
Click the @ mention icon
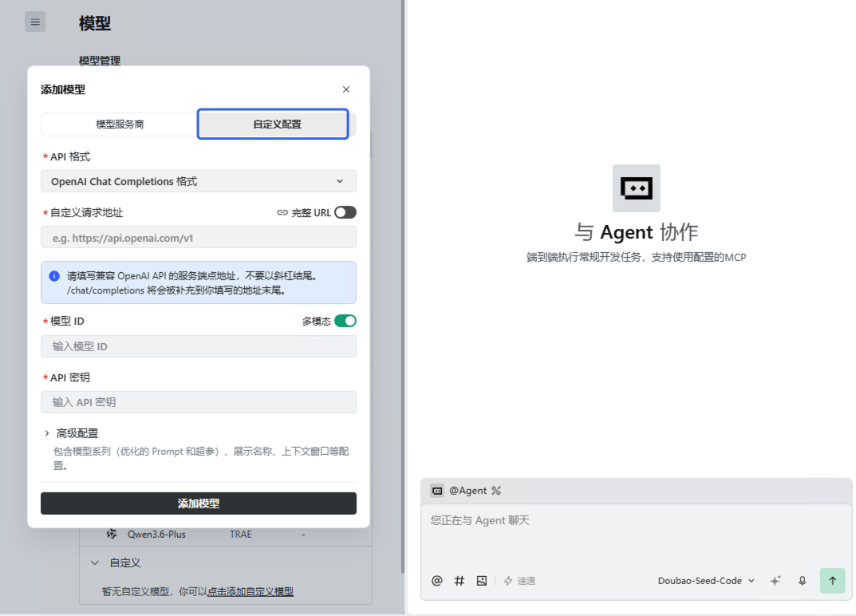[x=436, y=581]
